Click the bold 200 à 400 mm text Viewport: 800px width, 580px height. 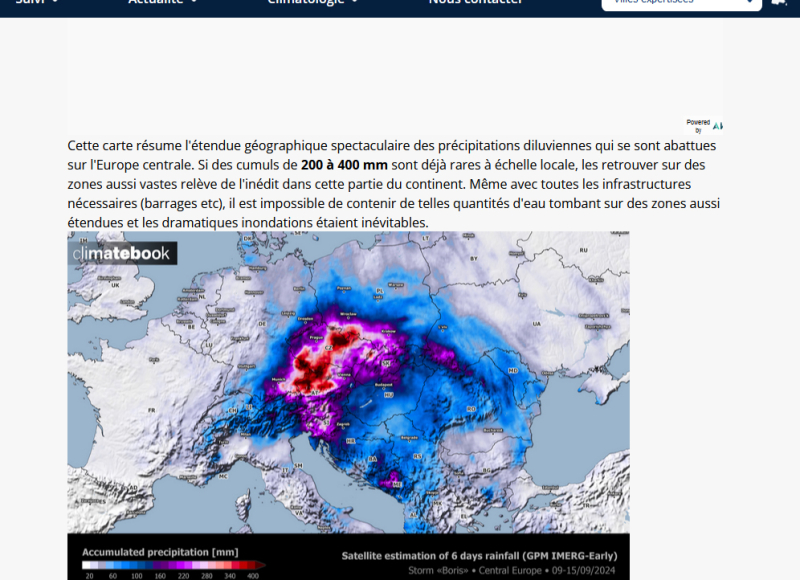click(344, 164)
